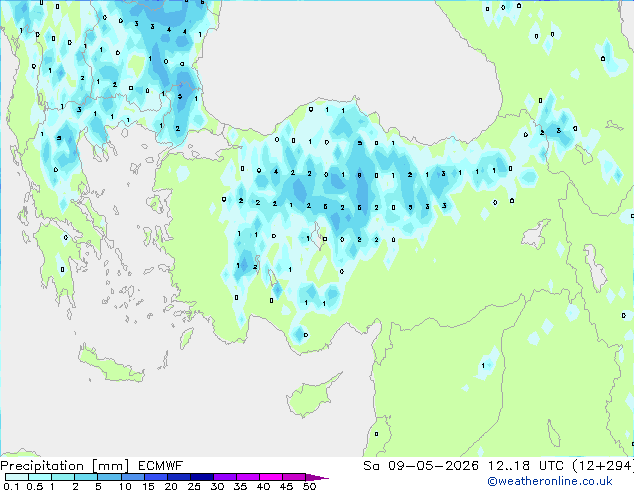The image size is (634, 490).
Task: Click the 25–30 mm navy legend swatch
Action: pos(201,477)
